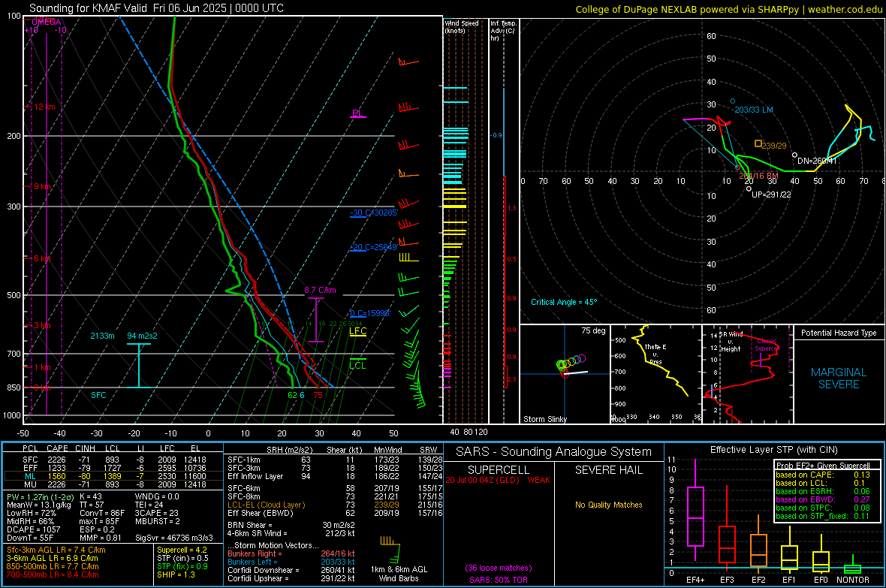
Task: Click the DCAPE = 1057 value
Action: (x=33, y=529)
